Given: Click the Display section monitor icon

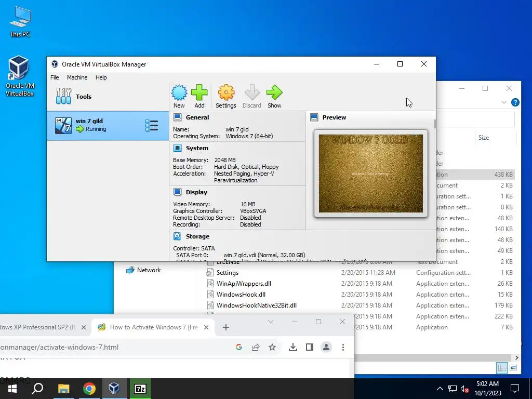Looking at the screenshot, I should click(x=178, y=192).
